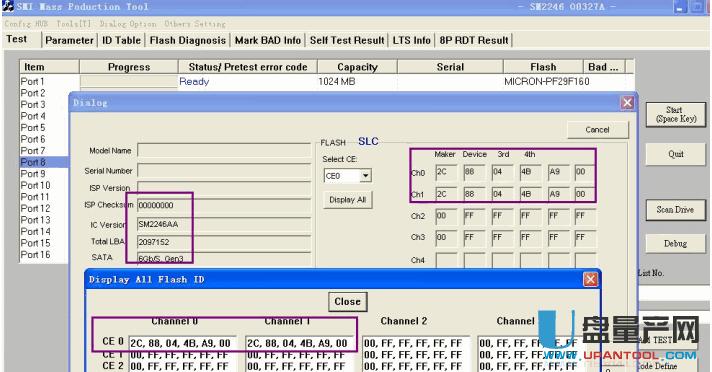Click the Ch1 Device field 88

click(x=474, y=194)
